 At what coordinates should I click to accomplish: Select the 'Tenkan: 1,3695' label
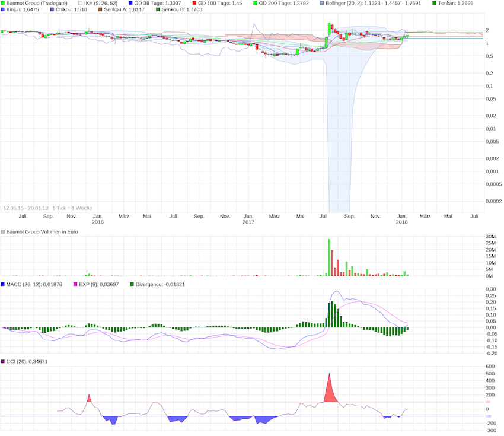click(x=456, y=3)
